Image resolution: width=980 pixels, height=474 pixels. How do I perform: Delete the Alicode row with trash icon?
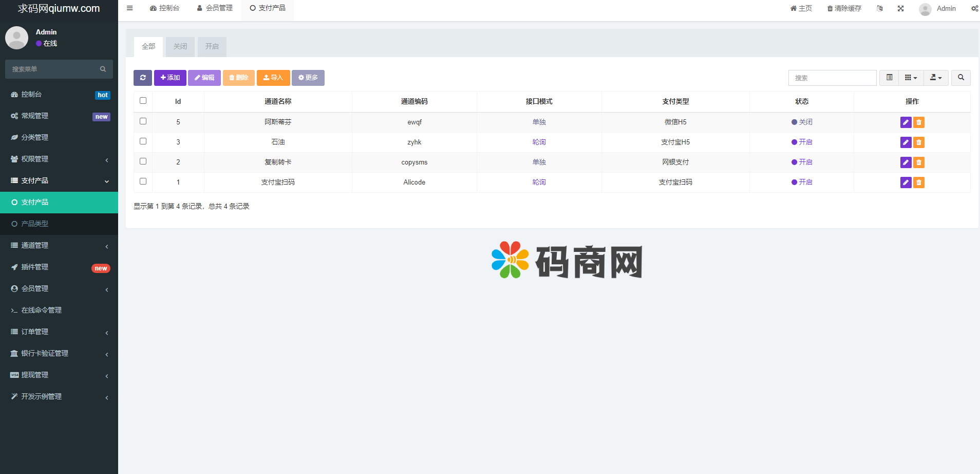point(919,183)
